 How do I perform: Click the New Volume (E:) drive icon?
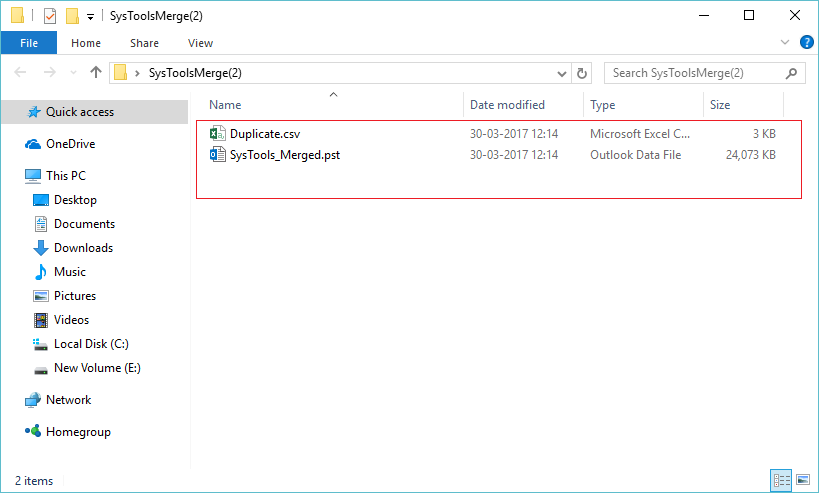(x=41, y=370)
